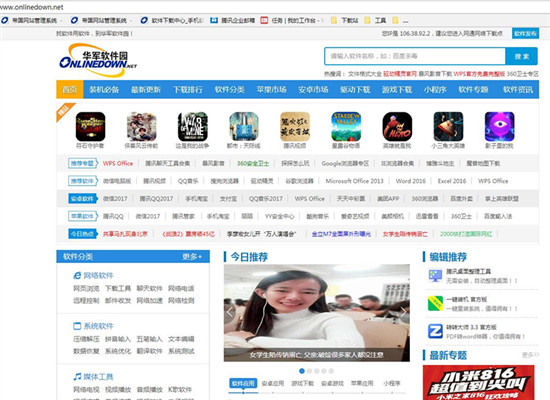Show next slide with the right carousel arrow
Viewport: 550px width, 400px height.
403,312
